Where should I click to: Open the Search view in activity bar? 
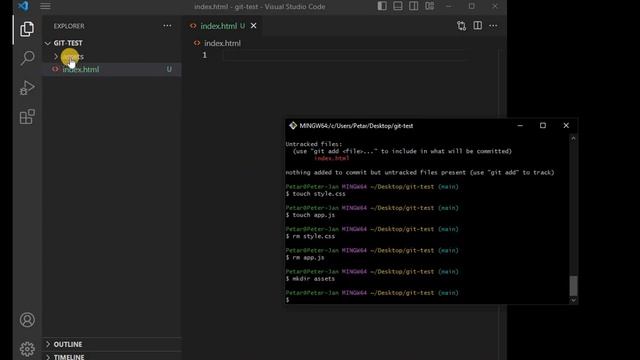[27, 58]
